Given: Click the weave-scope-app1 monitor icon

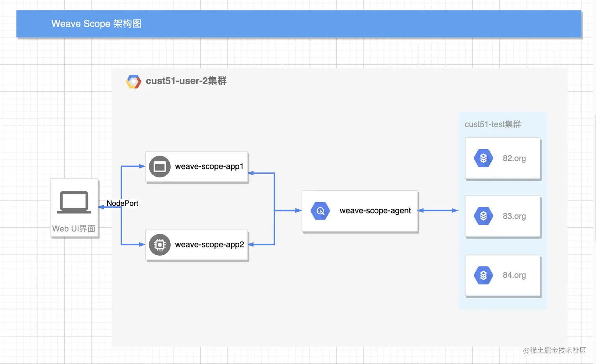Looking at the screenshot, I should (159, 167).
